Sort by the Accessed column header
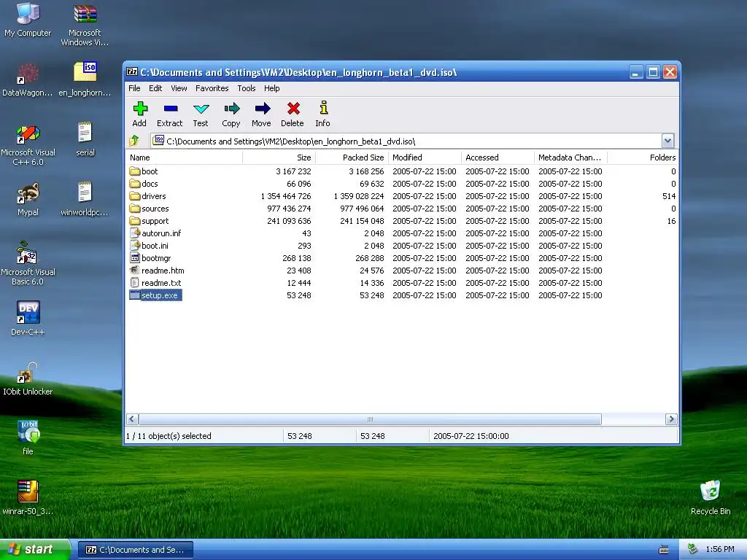 tap(498, 157)
